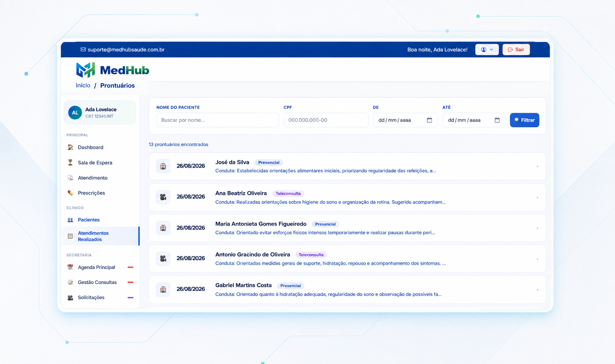Open the user account dropdown
Viewport: 615px width, 364px height.
point(487,49)
